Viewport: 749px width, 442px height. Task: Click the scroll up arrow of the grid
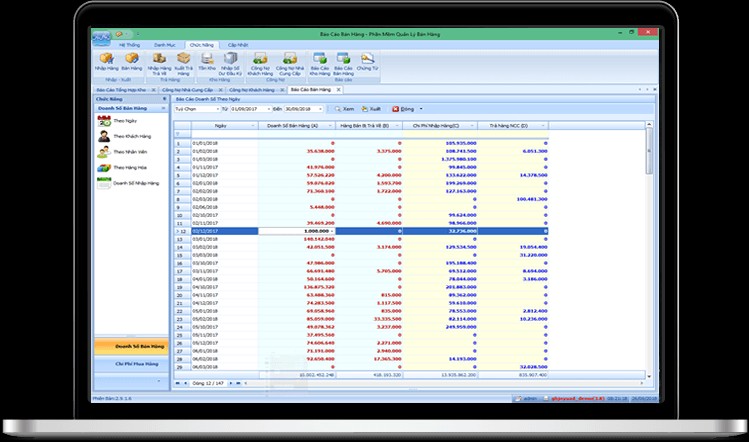tap(649, 125)
